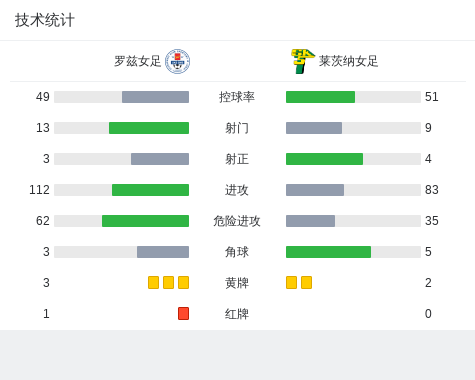Select the 黄牌 row label

[x=237, y=283]
